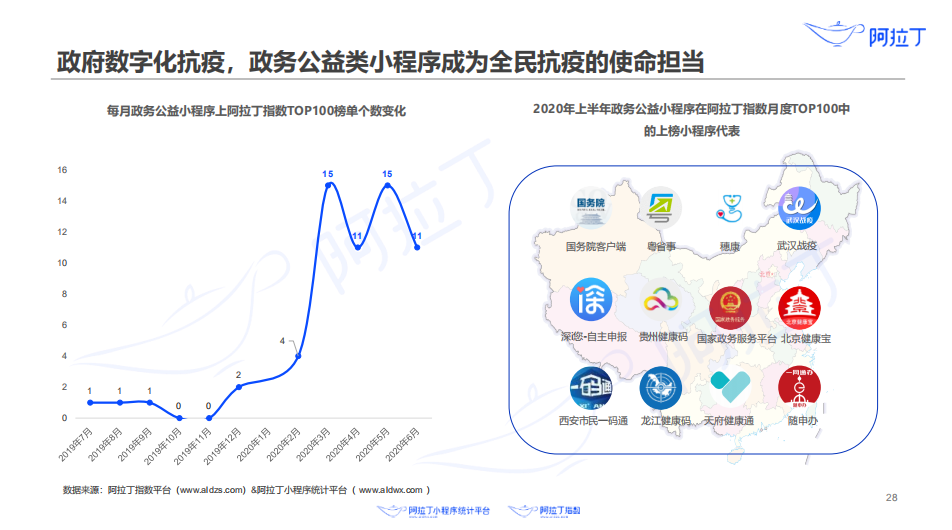This screenshot has width=952, height=530.
Task: Click the x-axis label 2019年9月
Action: click(x=135, y=444)
